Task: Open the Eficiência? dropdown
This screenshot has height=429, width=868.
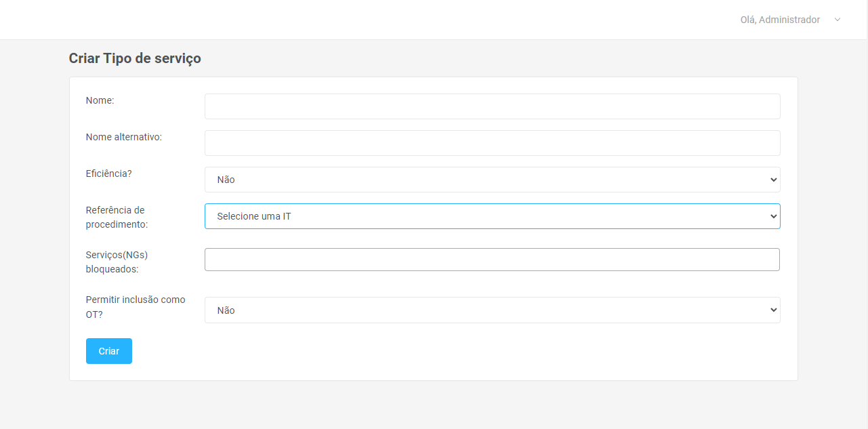Action: click(x=491, y=180)
